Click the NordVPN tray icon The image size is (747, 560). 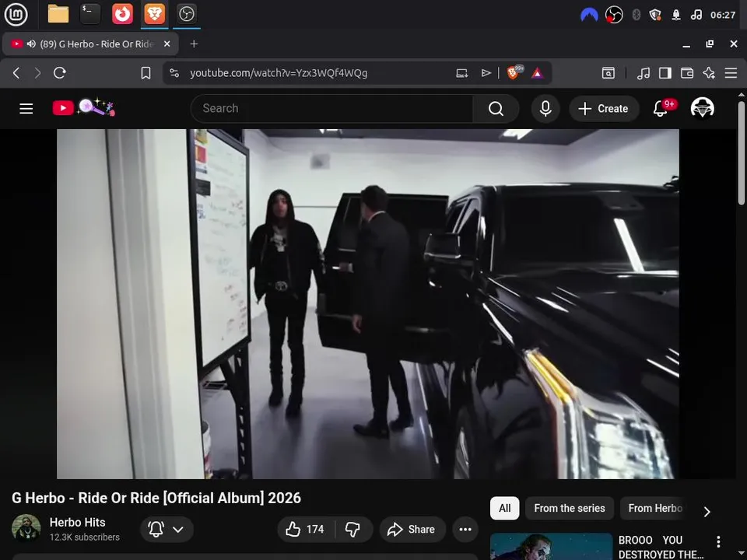point(589,16)
